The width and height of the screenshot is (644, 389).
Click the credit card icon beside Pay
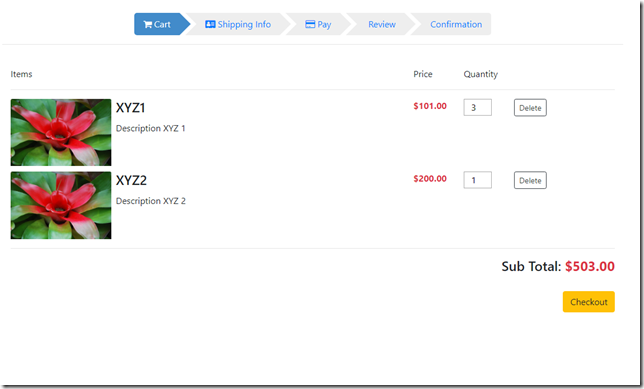[310, 24]
